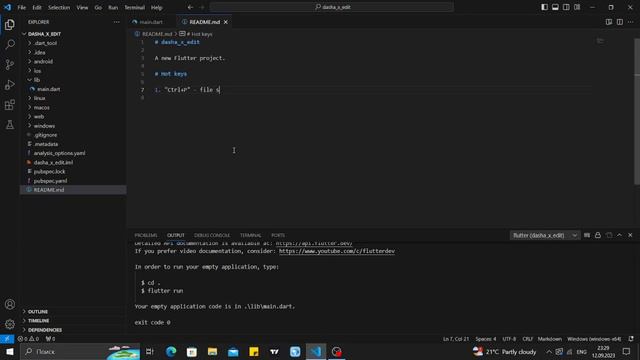Image resolution: width=640 pixels, height=360 pixels.
Task: Switch to the DEBUG CONSOLE tab
Action: pyautogui.click(x=212, y=235)
